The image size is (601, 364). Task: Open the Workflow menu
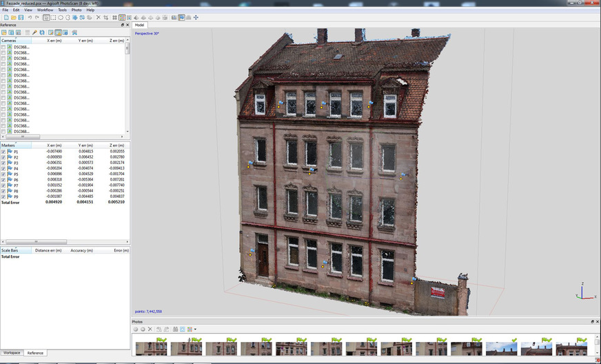(x=45, y=10)
